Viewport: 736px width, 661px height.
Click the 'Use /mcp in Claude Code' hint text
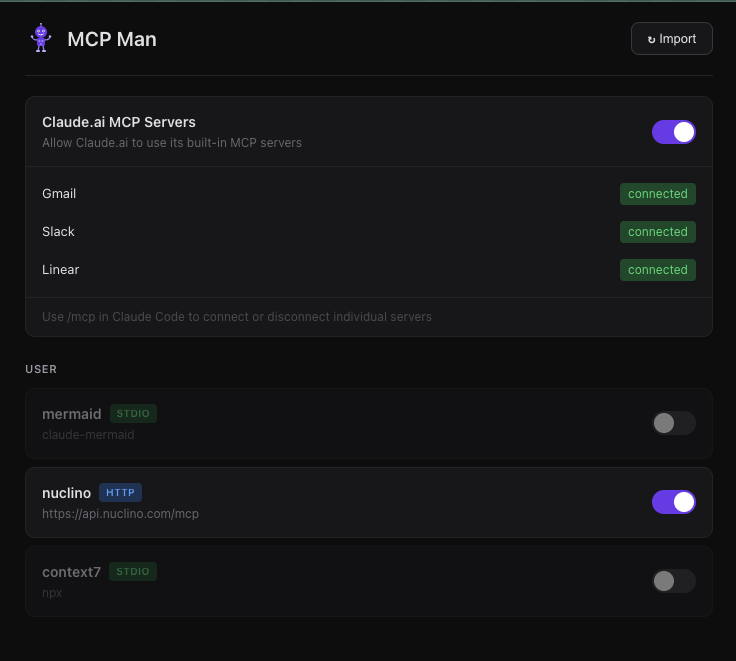[237, 317]
